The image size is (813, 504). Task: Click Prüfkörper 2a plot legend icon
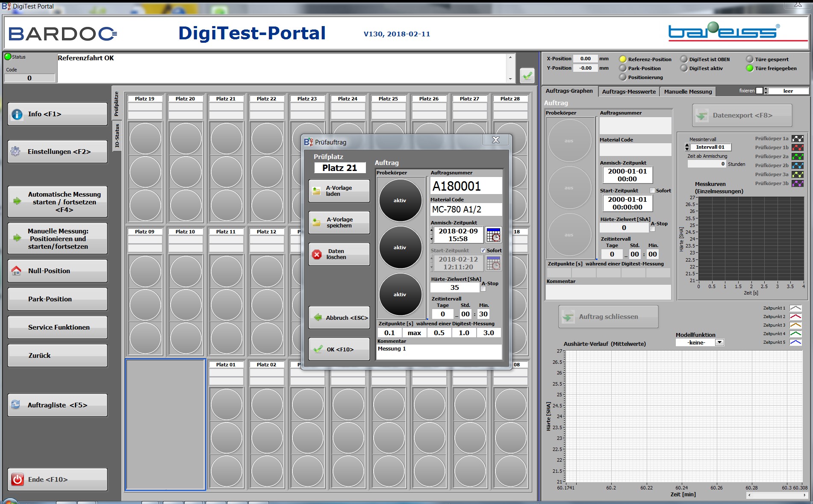click(798, 156)
